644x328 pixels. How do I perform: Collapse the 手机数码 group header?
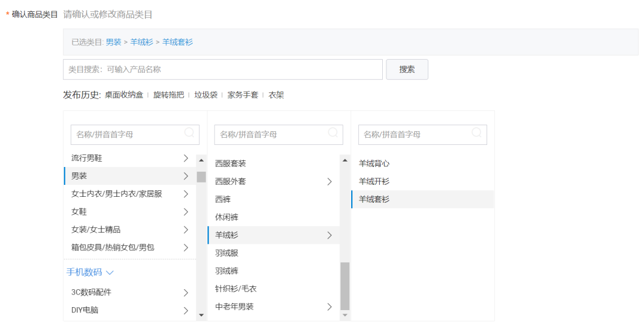tap(90, 272)
